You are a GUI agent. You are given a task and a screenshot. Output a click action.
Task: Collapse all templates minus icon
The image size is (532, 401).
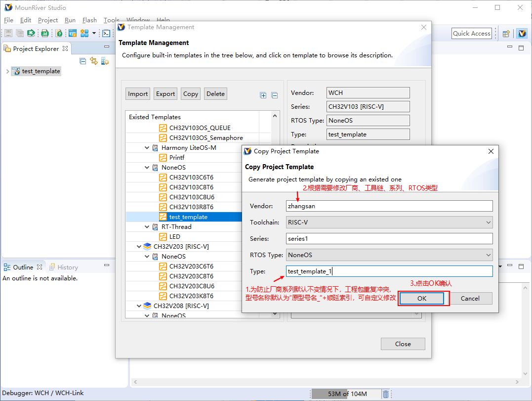[x=275, y=95]
